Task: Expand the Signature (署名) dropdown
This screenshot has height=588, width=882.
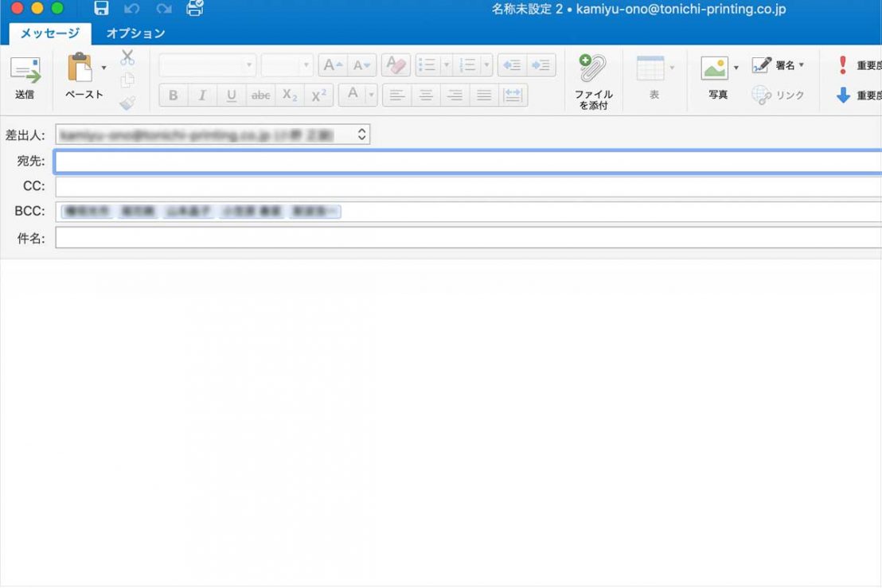Action: tap(801, 65)
